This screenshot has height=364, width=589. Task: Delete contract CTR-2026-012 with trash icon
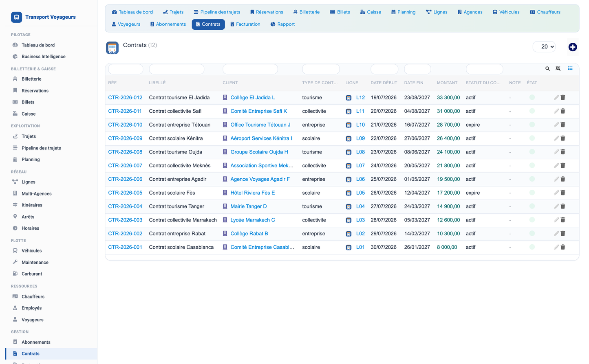[x=563, y=97]
